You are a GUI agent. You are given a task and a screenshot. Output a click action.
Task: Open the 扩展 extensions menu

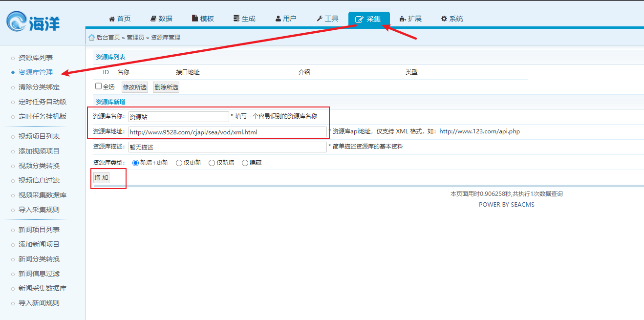[x=410, y=19]
